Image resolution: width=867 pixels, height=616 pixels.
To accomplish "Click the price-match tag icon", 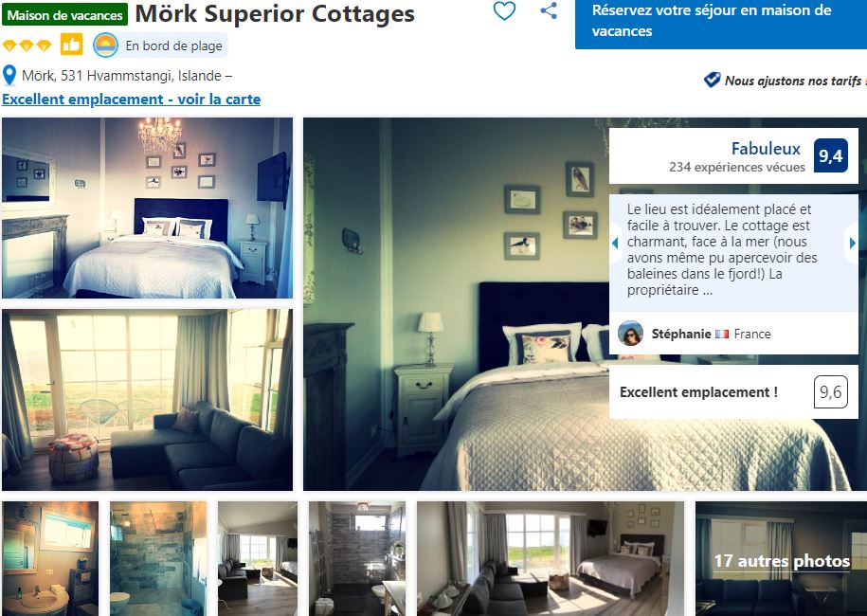I will tap(713, 80).
